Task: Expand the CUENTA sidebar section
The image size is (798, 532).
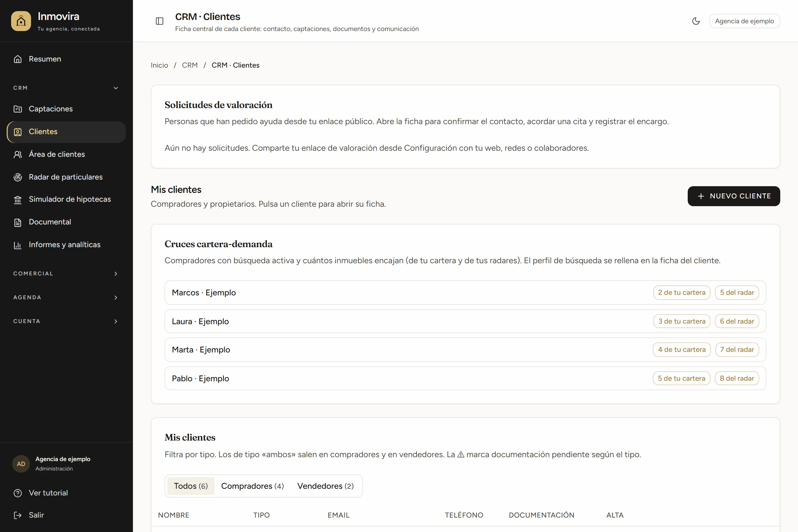Action: 66,321
